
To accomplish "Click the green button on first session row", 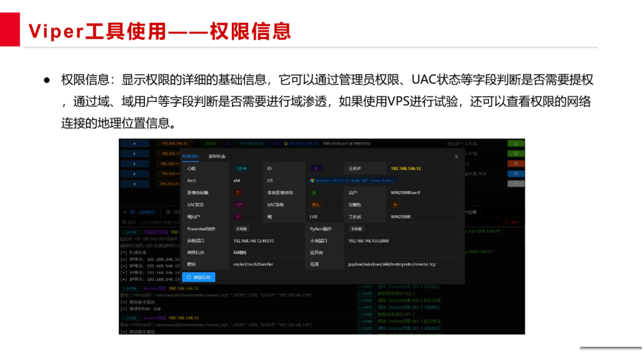I will (x=516, y=143).
